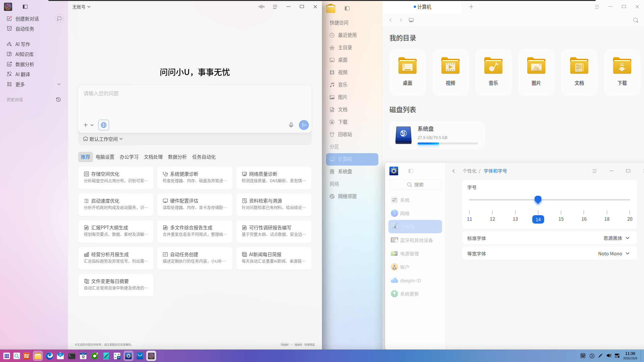The image size is (644, 362).
Task: Click the microphone voice input icon
Action: [291, 125]
